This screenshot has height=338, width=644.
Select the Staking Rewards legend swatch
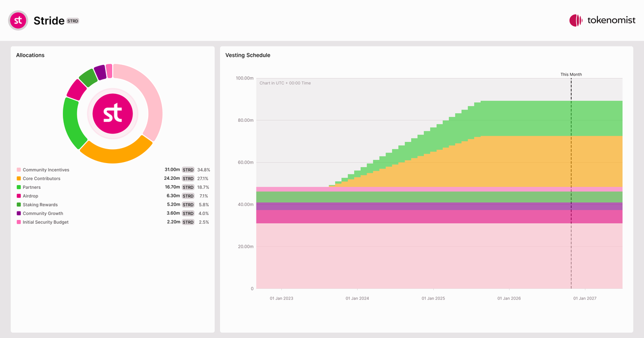19,204
